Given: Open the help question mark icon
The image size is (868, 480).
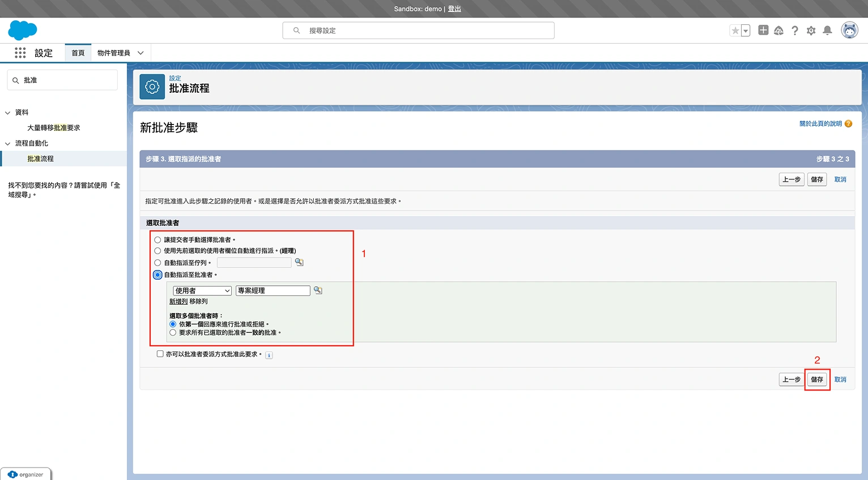Looking at the screenshot, I should pos(795,31).
